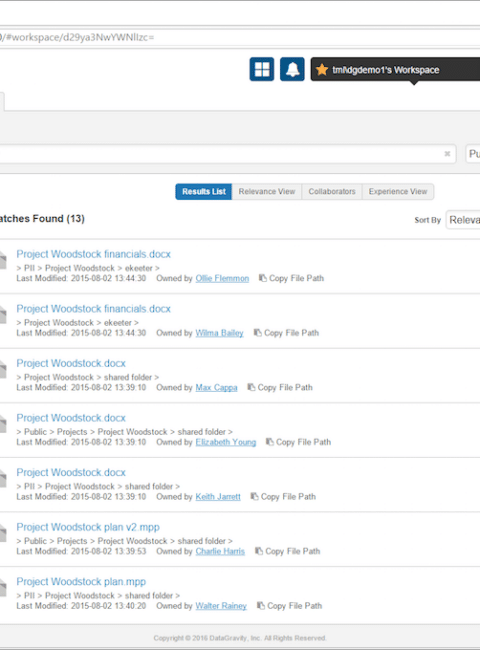Click path 'PII > Project Woodstock > ekeeter'

coord(88,268)
